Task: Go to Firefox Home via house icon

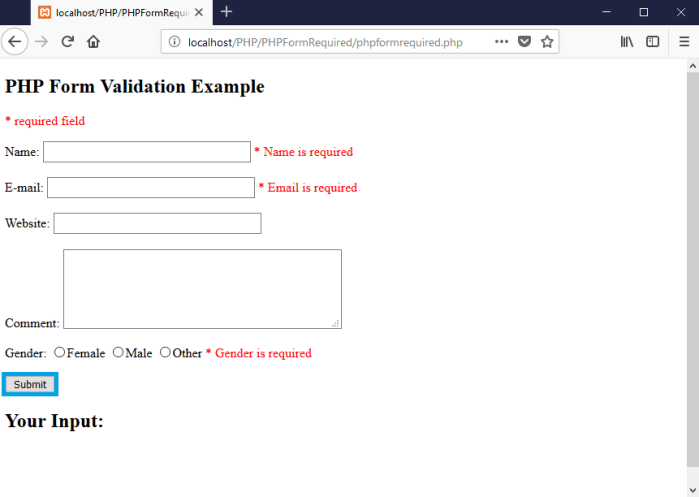Action: pos(94,42)
